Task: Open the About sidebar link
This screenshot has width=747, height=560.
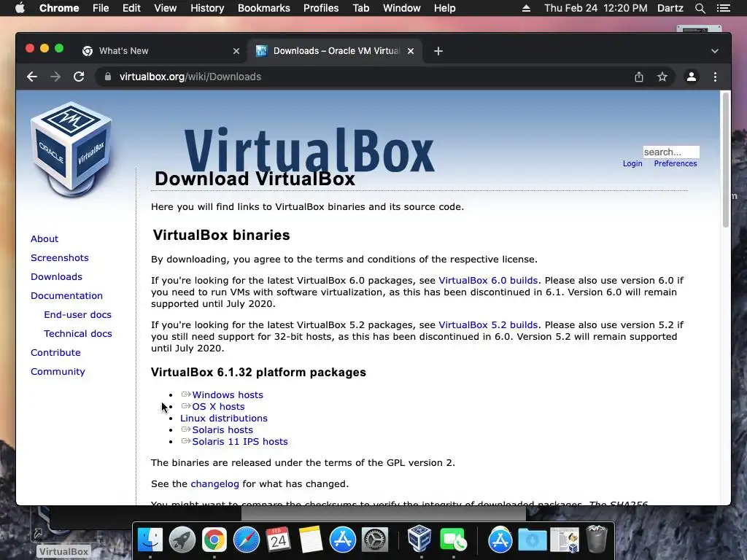Action: click(44, 238)
